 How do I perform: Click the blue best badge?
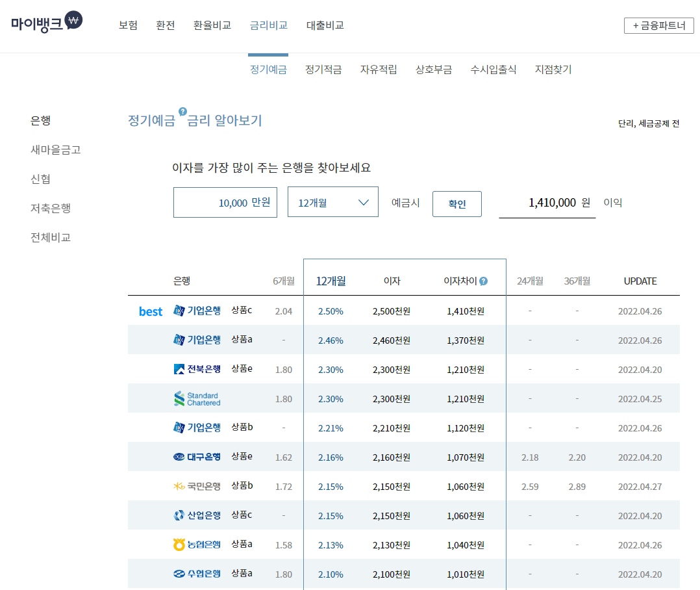(151, 312)
